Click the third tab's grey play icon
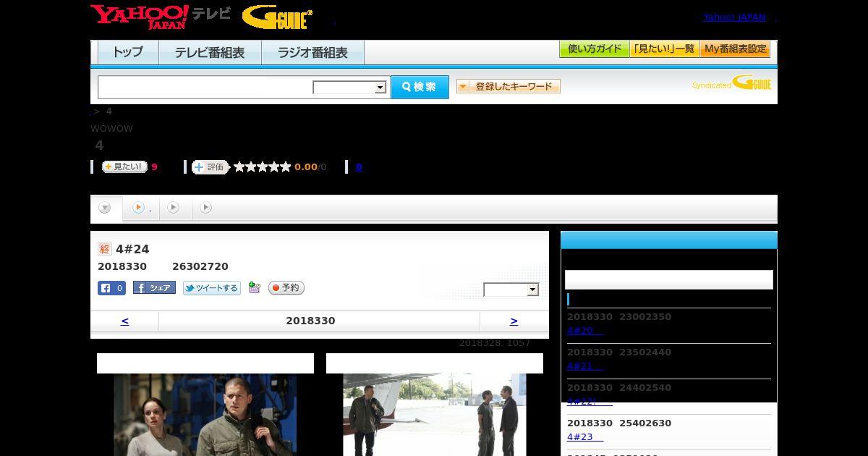This screenshot has height=456, width=868. [x=173, y=208]
